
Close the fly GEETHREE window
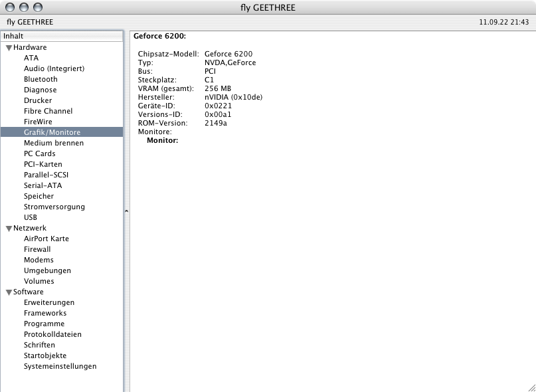10,7
